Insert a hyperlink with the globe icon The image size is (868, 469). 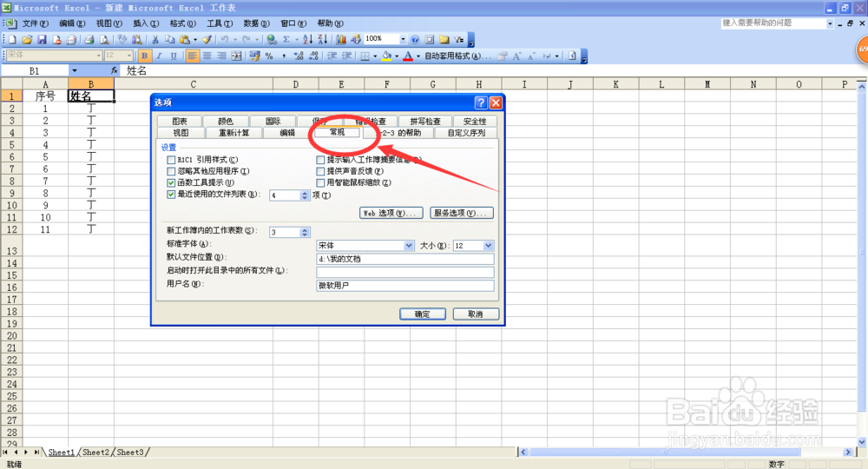(271, 39)
